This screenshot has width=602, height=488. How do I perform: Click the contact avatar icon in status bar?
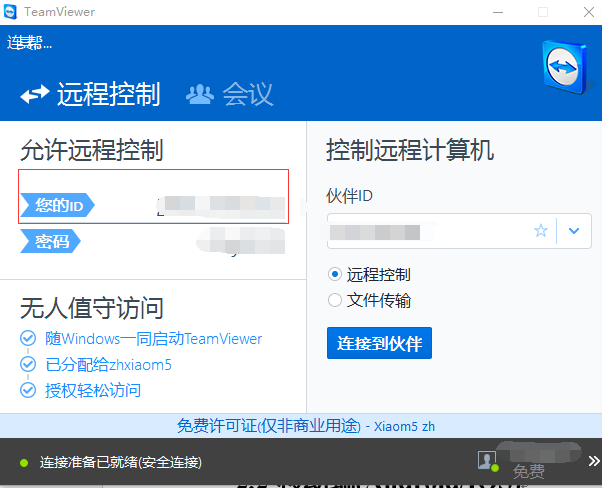(x=487, y=461)
